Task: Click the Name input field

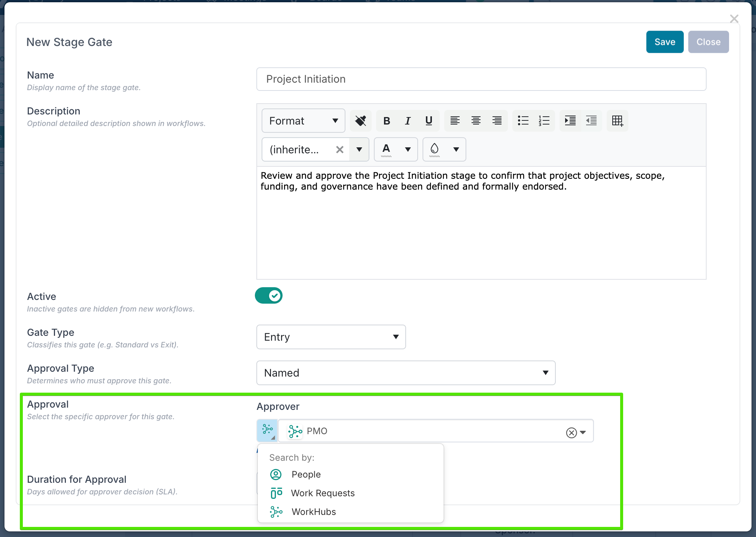Action: click(481, 79)
